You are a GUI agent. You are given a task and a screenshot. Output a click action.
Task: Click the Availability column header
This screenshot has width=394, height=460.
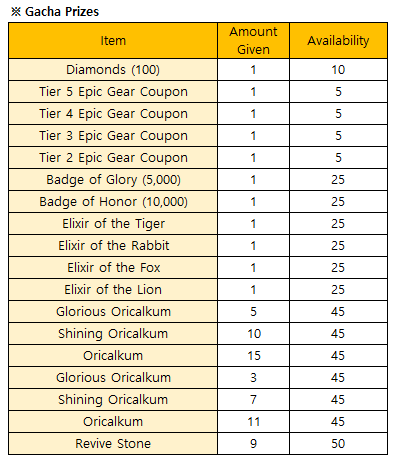338,41
